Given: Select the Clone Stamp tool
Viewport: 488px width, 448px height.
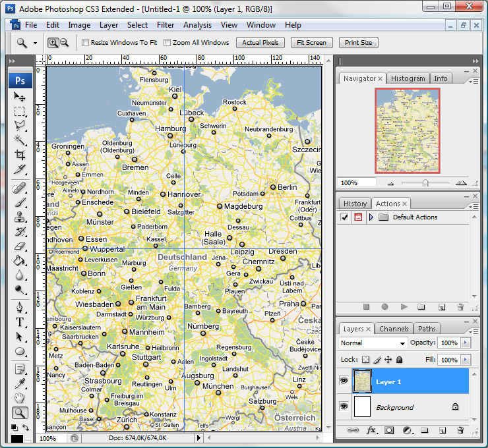Looking at the screenshot, I should point(20,217).
